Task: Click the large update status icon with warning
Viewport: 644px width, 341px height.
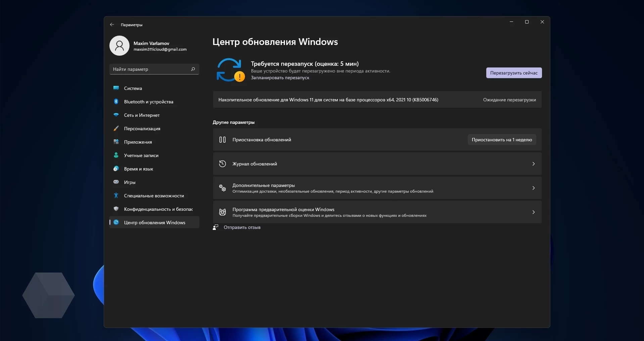Action: coord(231,70)
